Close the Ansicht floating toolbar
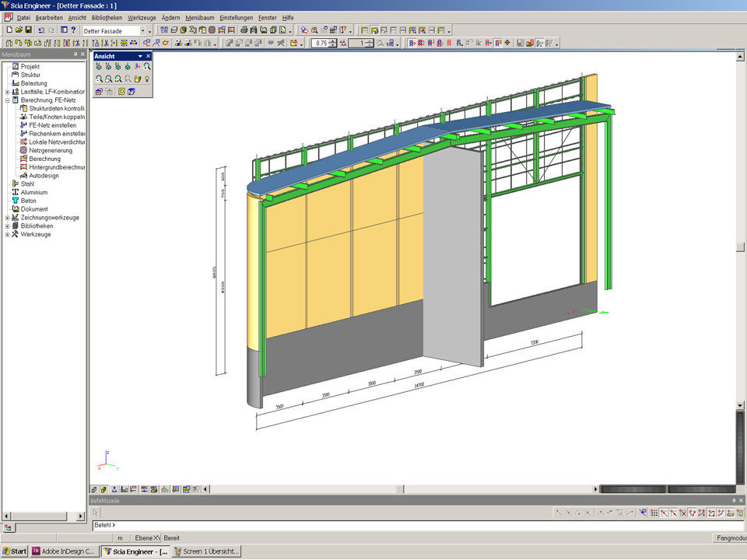 click(148, 56)
